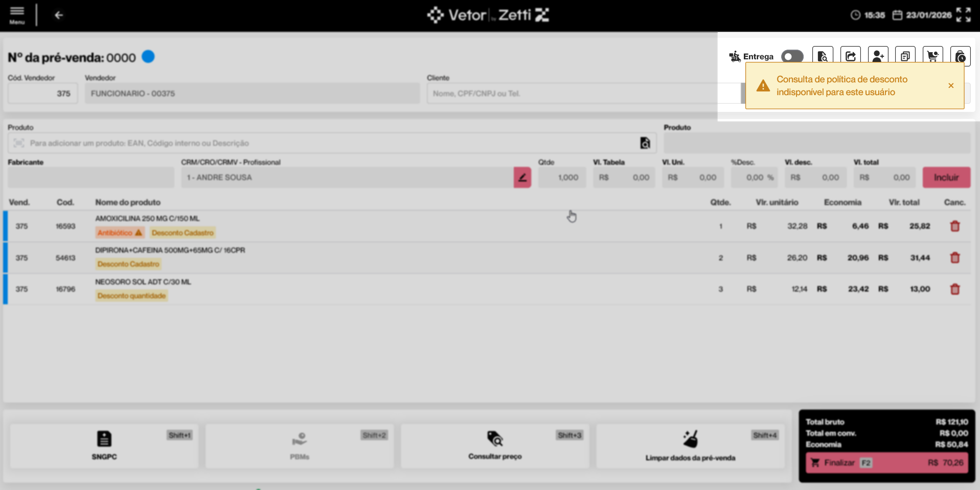Image resolution: width=980 pixels, height=490 pixels.
Task: Click the Canc. column header
Action: click(954, 203)
